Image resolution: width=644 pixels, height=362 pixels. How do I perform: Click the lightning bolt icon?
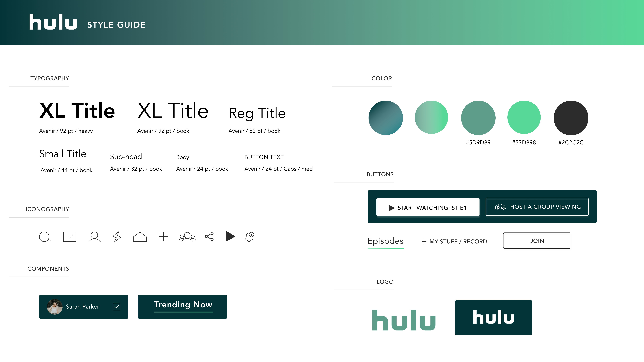pyautogui.click(x=117, y=237)
